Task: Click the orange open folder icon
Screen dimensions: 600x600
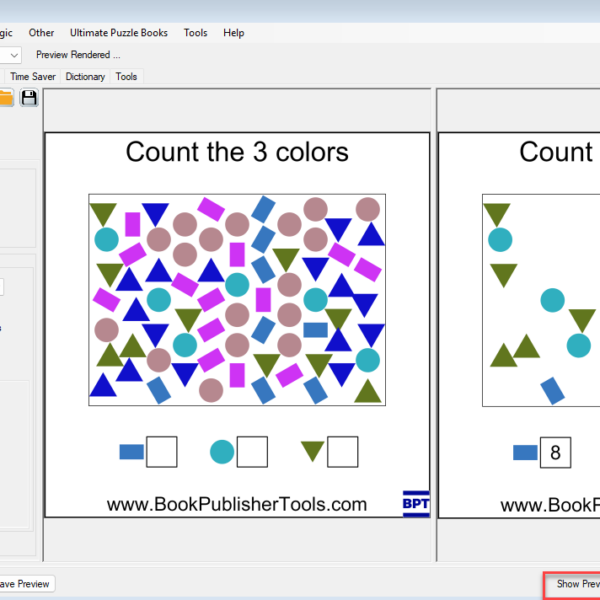Action: pos(6,97)
